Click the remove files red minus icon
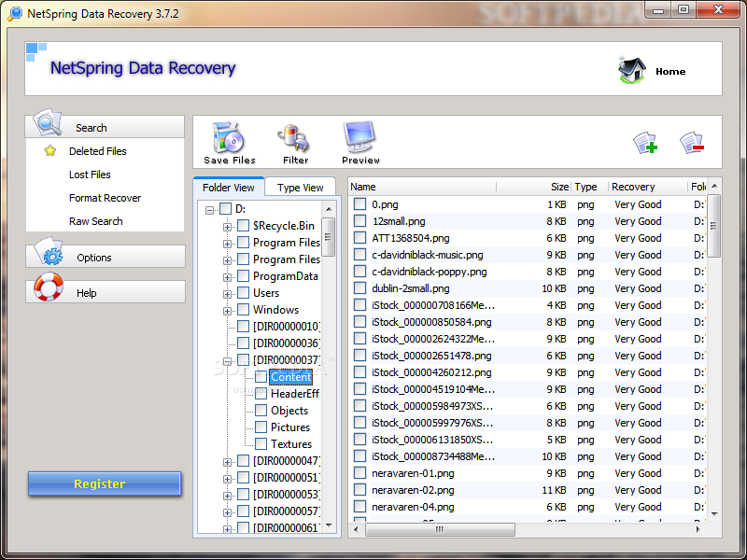This screenshot has height=560, width=747. coord(692,143)
